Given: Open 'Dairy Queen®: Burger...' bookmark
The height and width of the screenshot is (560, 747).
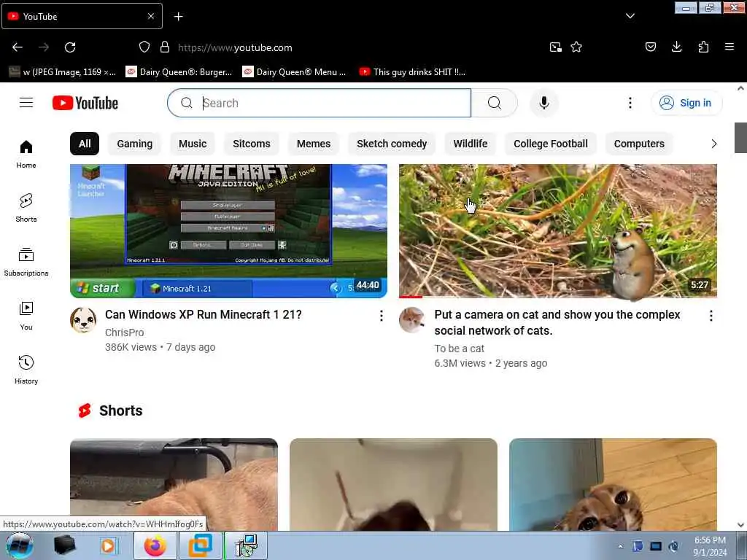Looking at the screenshot, I should 179,72.
